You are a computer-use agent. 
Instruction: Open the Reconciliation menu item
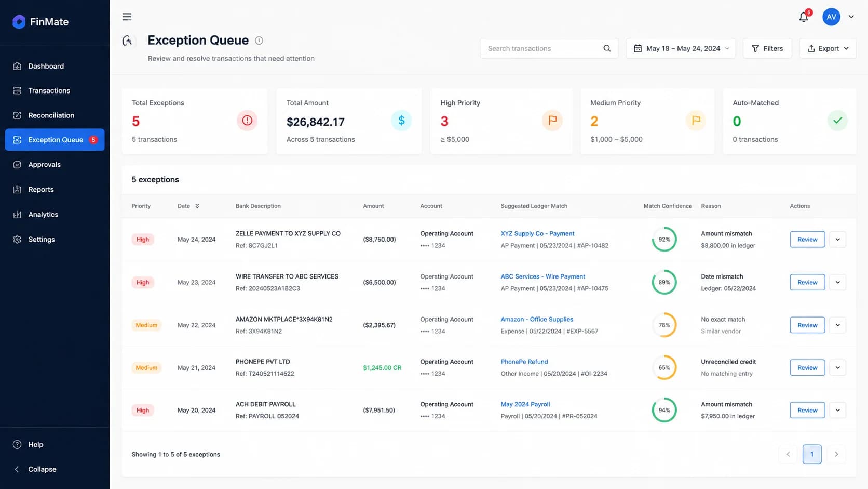point(55,115)
